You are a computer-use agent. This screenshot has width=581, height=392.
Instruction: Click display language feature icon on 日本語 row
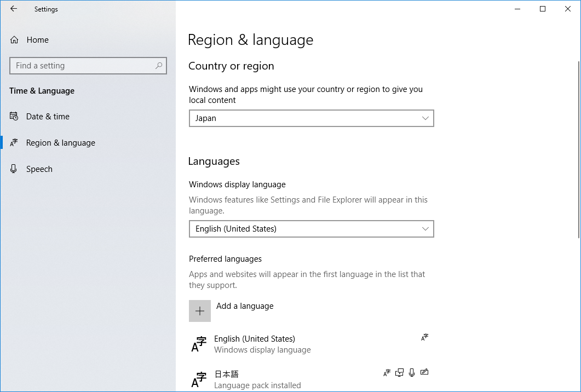point(387,373)
